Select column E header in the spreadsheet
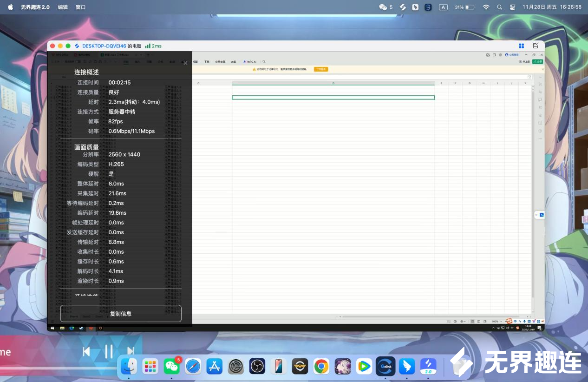The image size is (588, 382). (441, 83)
